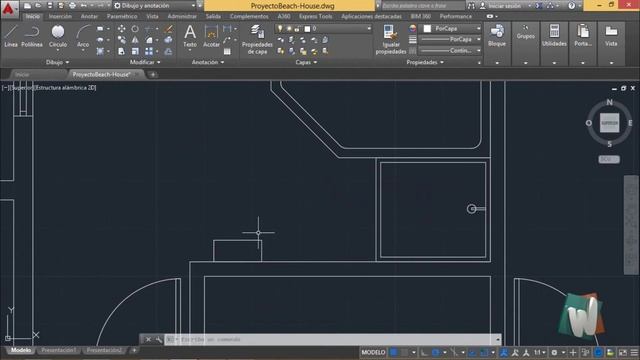This screenshot has width=640, height=360.
Task: Open the annotation scale 1:1 dropdown
Action: tap(540, 352)
